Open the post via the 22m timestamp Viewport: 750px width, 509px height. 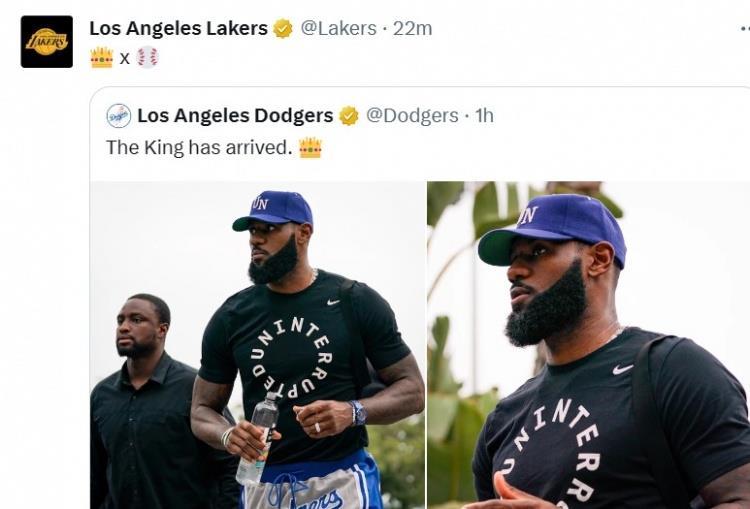click(412, 29)
